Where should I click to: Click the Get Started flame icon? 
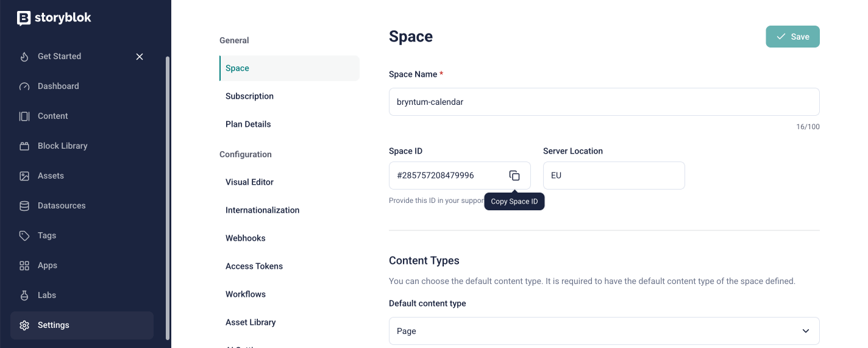coord(24,57)
